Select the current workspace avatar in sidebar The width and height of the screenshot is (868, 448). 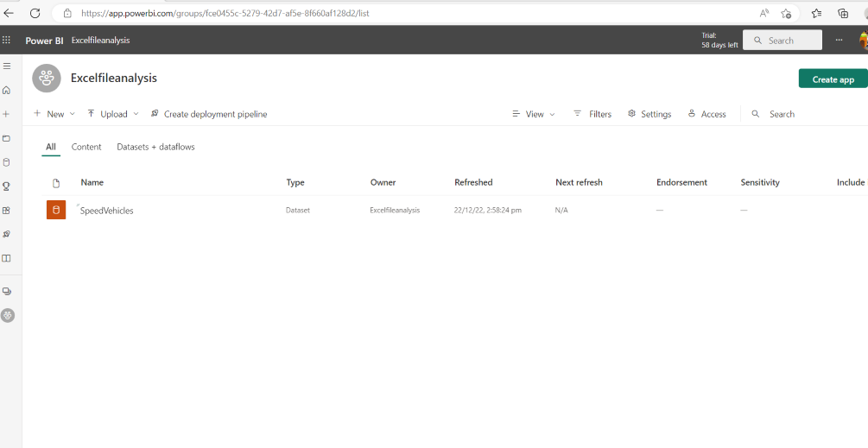pyautogui.click(x=7, y=315)
